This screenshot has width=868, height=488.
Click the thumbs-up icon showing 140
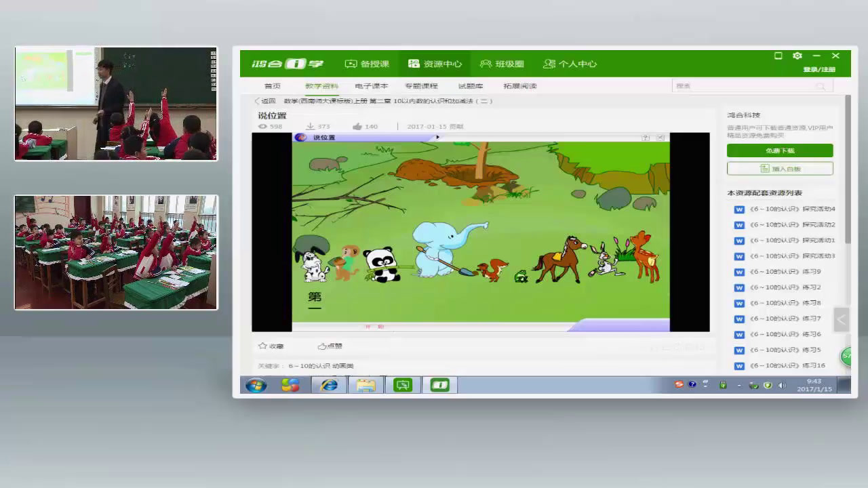click(x=357, y=127)
